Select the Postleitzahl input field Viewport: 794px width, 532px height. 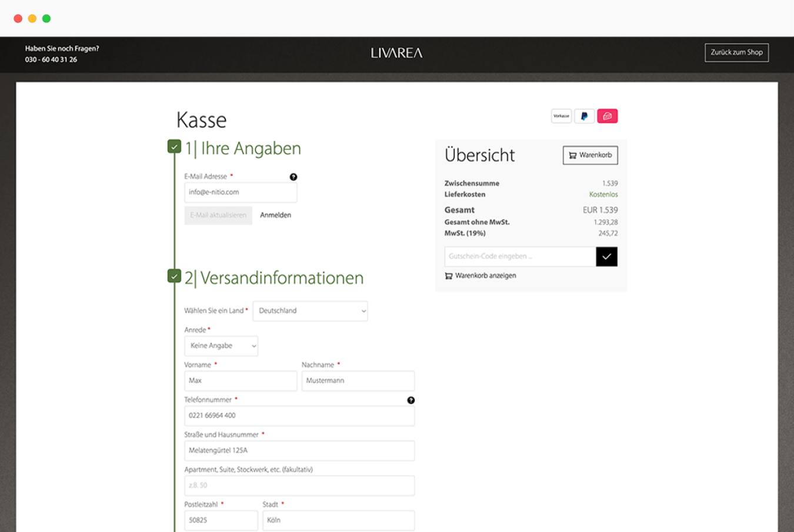coord(221,520)
